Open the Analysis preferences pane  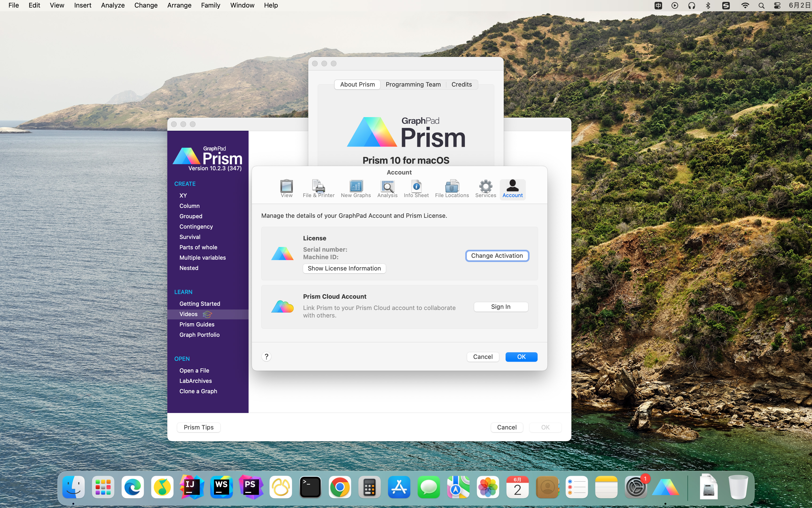387,189
